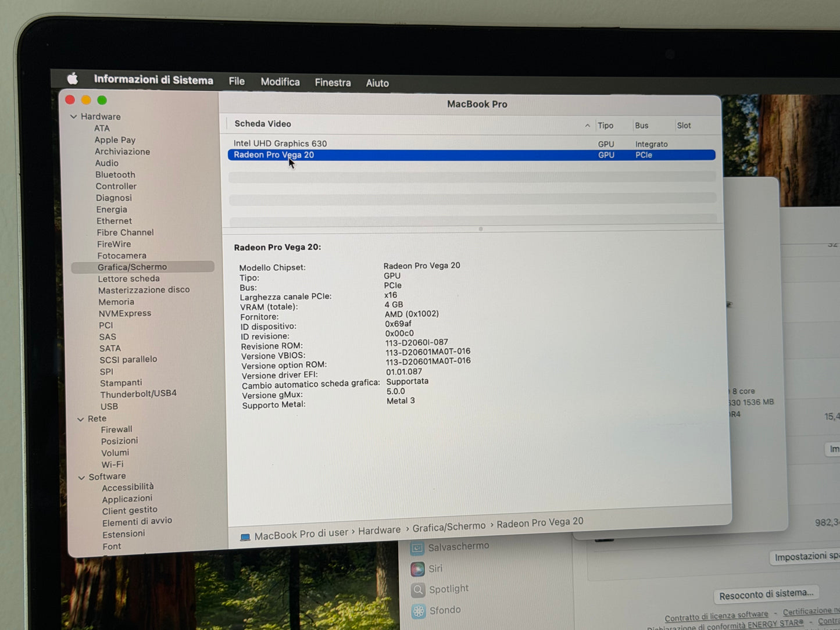Image resolution: width=840 pixels, height=630 pixels.
Task: Select SCSI parallelo in the sidebar
Action: point(128,360)
